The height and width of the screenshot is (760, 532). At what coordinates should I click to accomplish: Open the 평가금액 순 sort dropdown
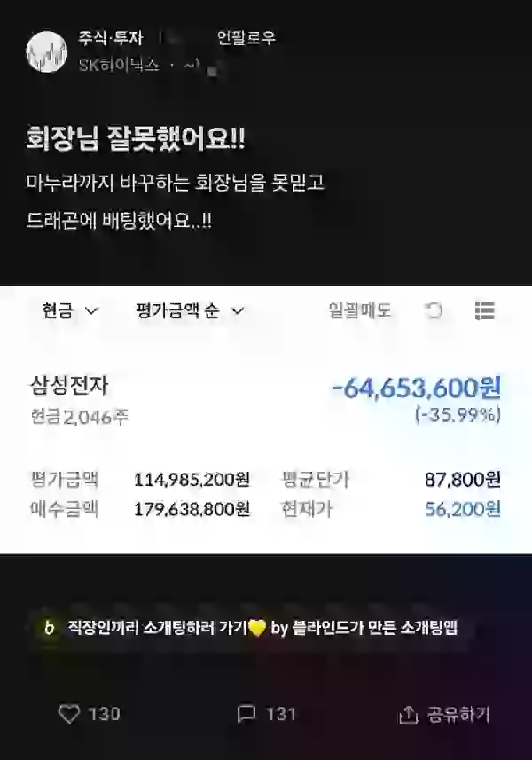point(190,310)
